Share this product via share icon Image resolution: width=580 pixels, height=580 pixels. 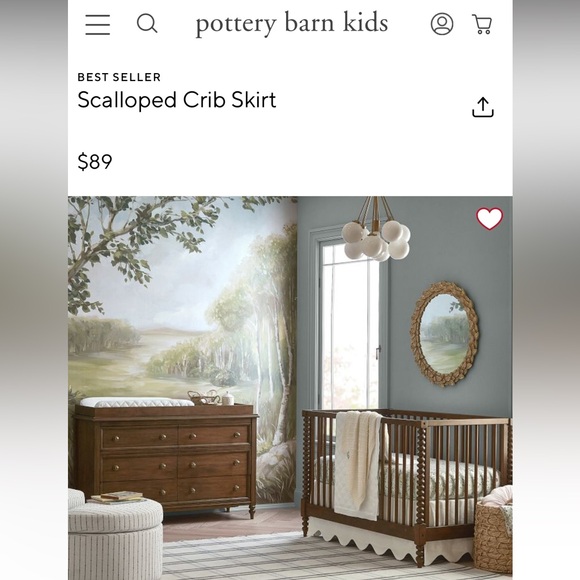click(483, 107)
